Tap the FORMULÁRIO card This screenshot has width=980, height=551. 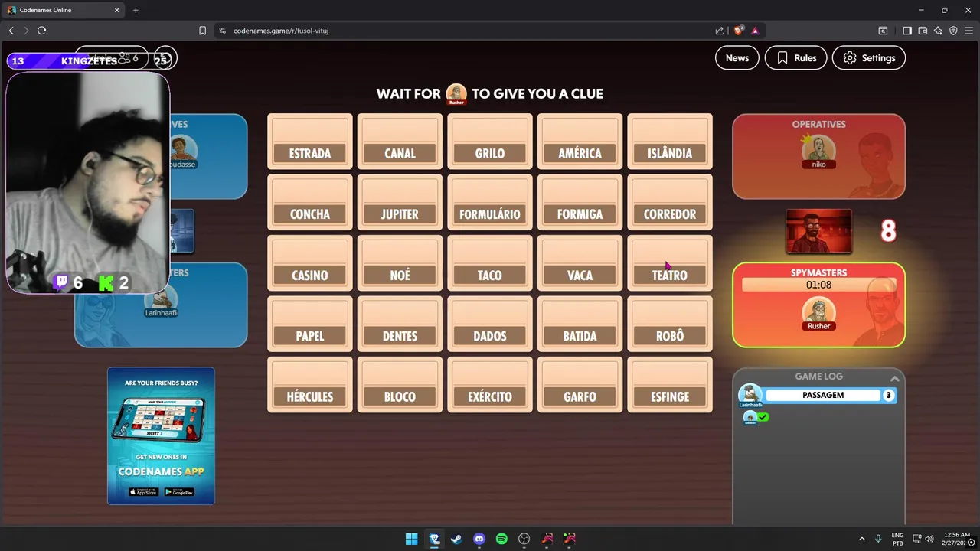490,203
